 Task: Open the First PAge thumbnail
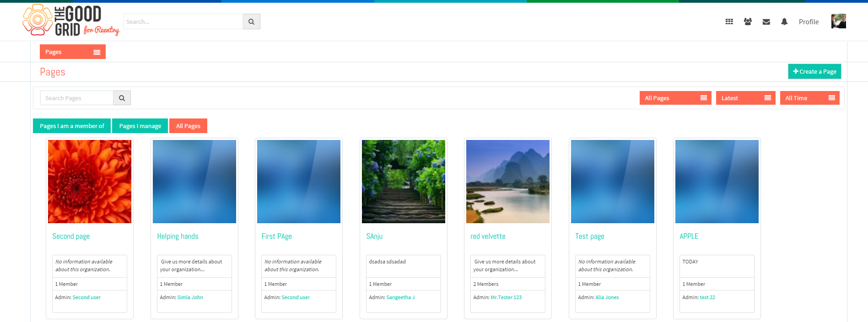299,182
